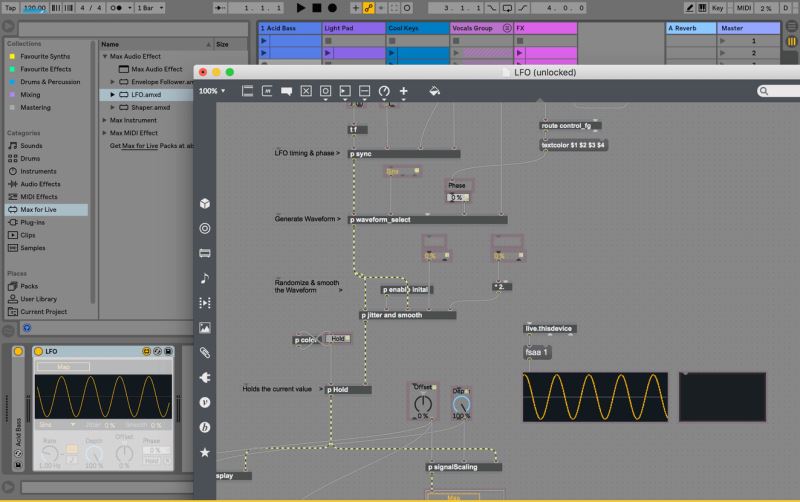Open the images icon in Max sidebar
The image size is (800, 502).
pos(205,328)
